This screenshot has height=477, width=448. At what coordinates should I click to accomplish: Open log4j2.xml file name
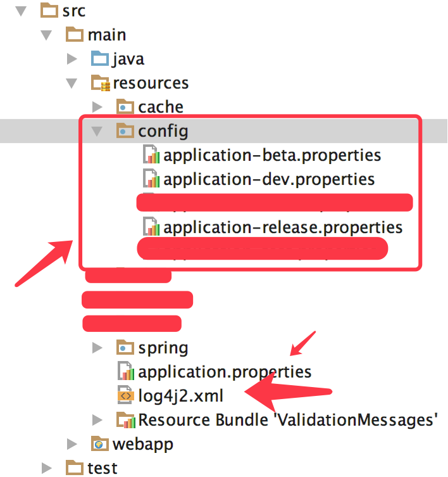coord(180,397)
